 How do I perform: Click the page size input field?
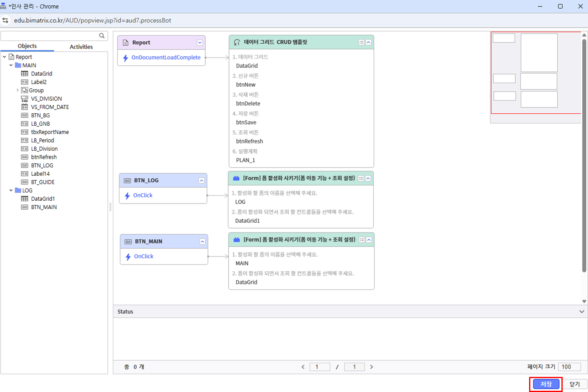[570, 367]
